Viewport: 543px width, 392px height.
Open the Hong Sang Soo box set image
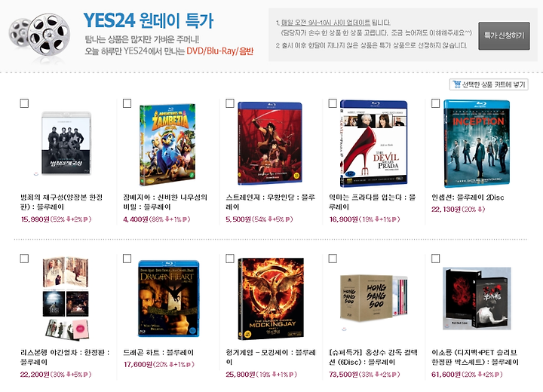[373, 299]
